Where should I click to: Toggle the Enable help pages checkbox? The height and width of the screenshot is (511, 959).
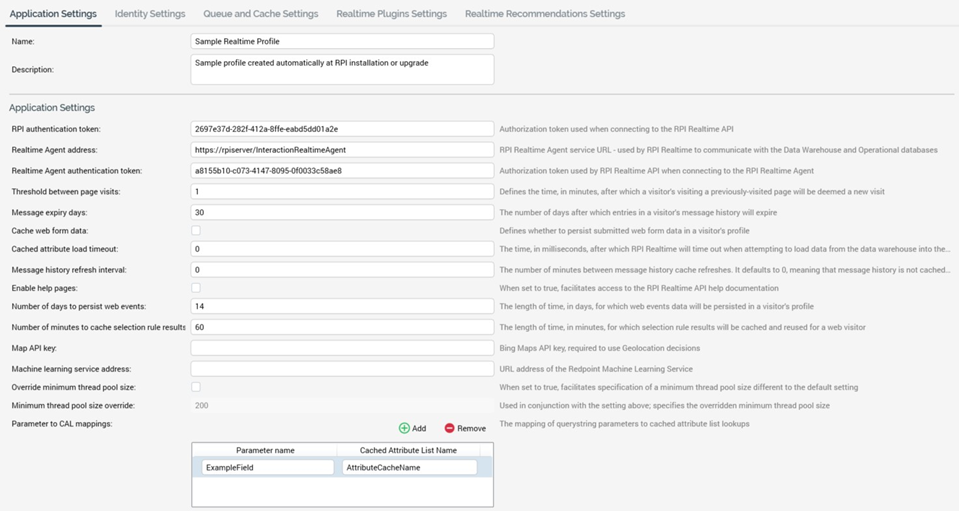coord(196,288)
